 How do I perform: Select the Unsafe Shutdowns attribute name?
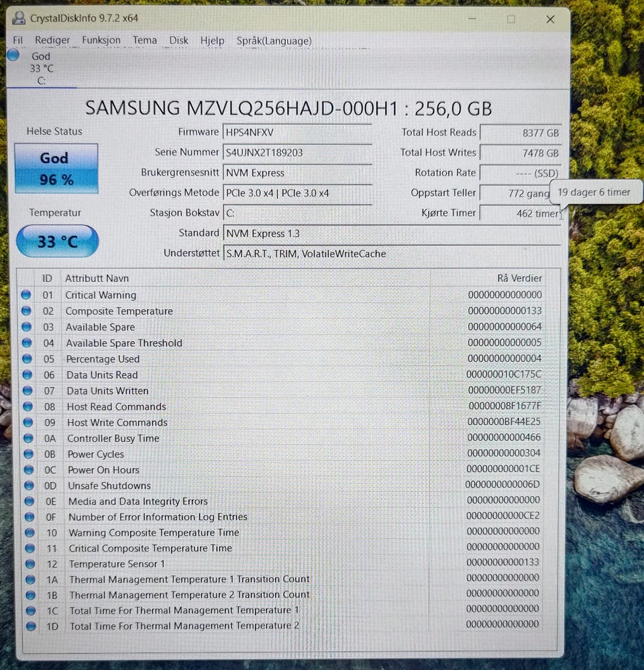point(109,485)
